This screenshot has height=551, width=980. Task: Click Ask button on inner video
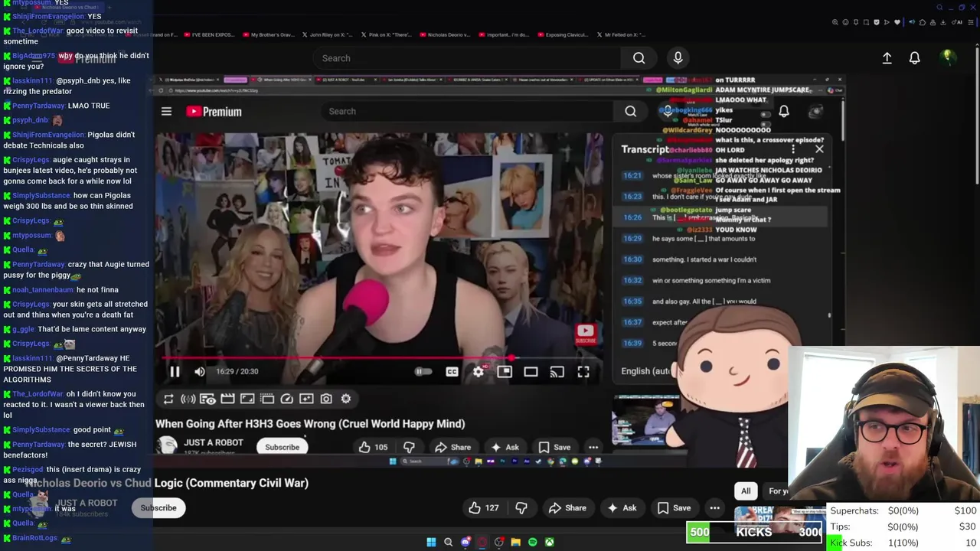point(505,448)
